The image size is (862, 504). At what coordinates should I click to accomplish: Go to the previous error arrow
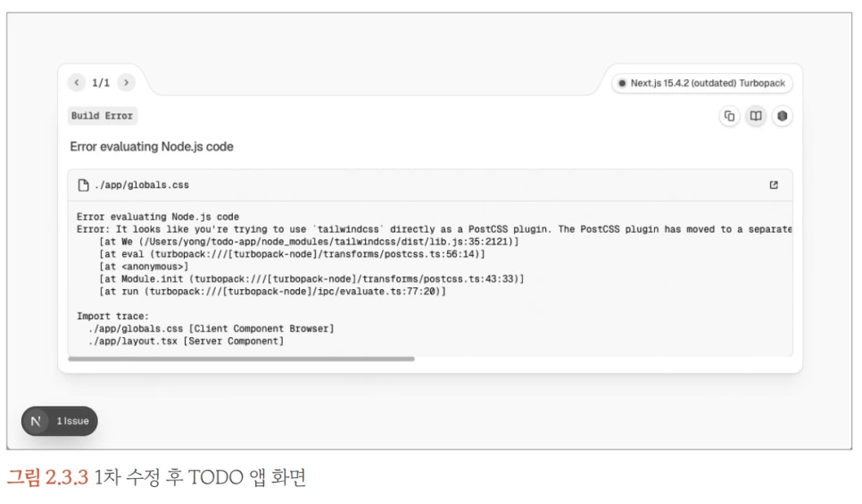pyautogui.click(x=77, y=82)
